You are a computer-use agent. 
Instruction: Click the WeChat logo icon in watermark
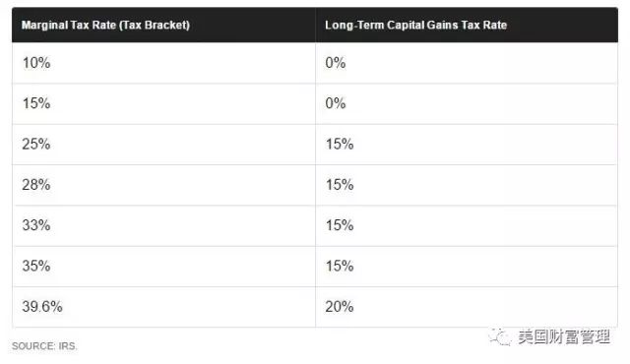[500, 336]
